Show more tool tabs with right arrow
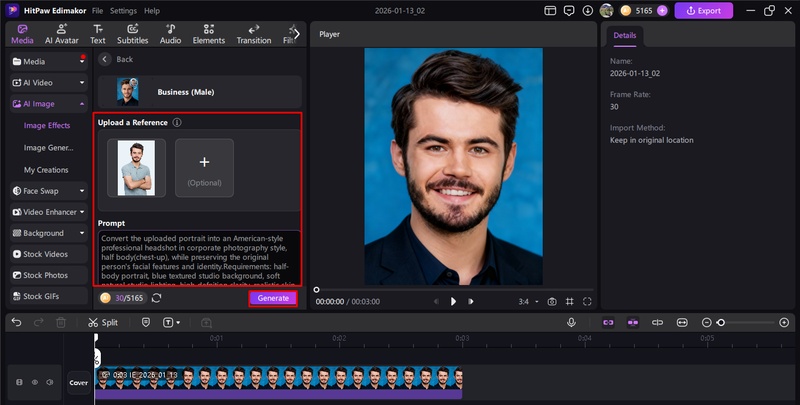The height and width of the screenshot is (405, 800). [297, 34]
